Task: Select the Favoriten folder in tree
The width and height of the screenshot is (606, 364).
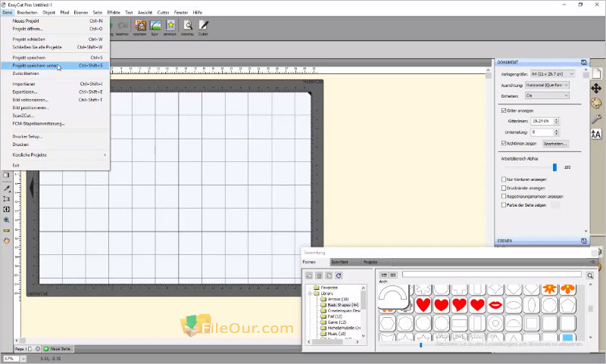Action: tap(326, 288)
